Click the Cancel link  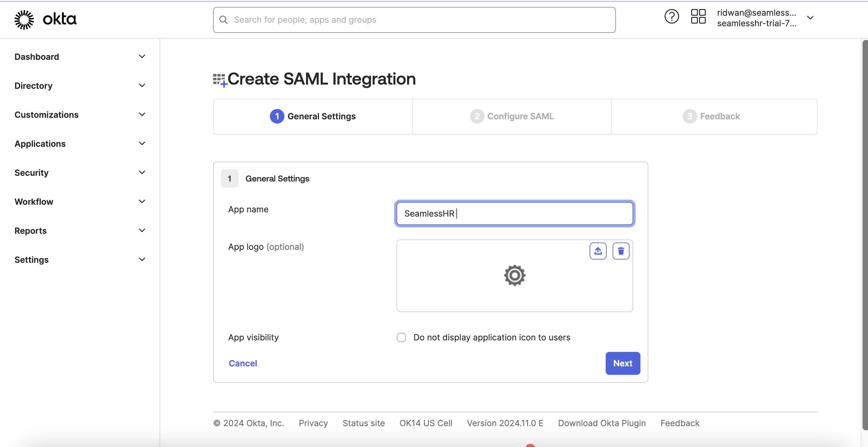(x=243, y=363)
